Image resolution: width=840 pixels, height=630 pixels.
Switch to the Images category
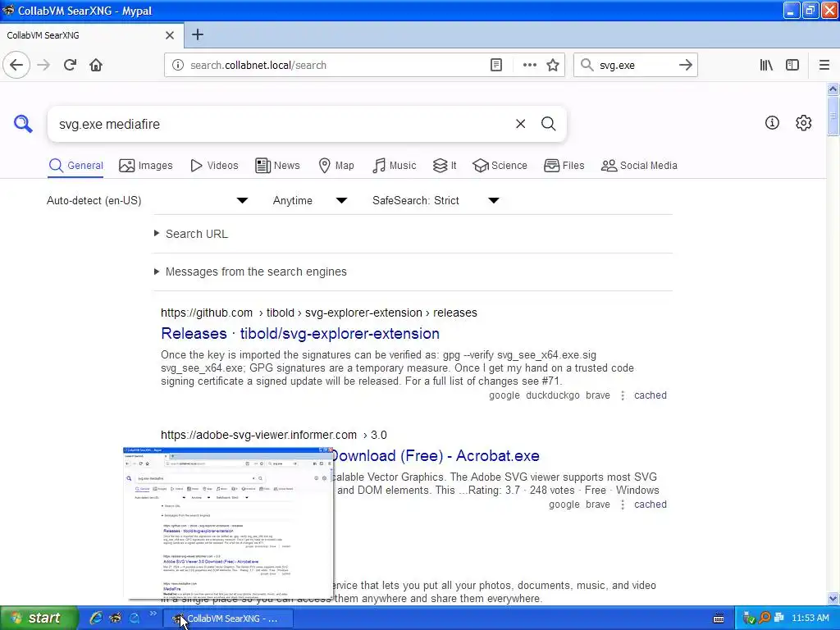[146, 166]
